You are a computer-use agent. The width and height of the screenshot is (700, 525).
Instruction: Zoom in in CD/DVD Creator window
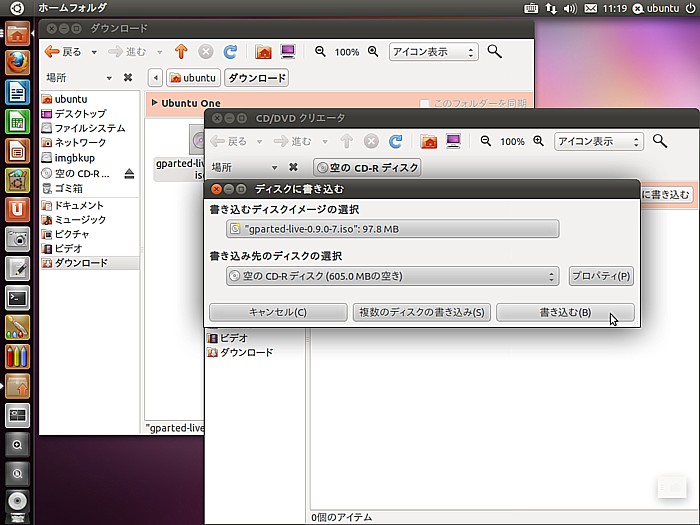[539, 142]
